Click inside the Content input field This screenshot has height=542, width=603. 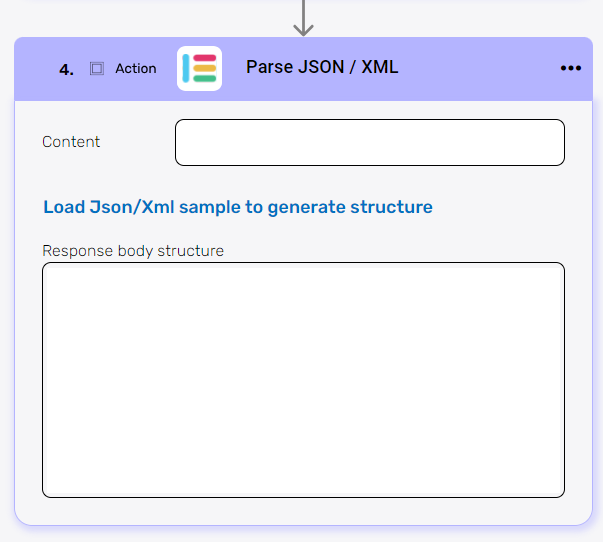pos(369,142)
